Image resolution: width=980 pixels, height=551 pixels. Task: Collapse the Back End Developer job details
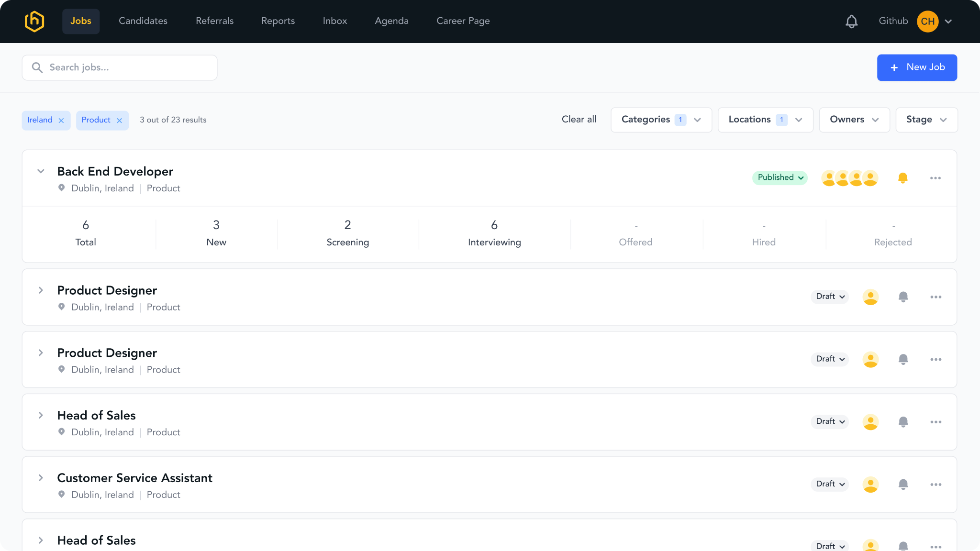41,171
